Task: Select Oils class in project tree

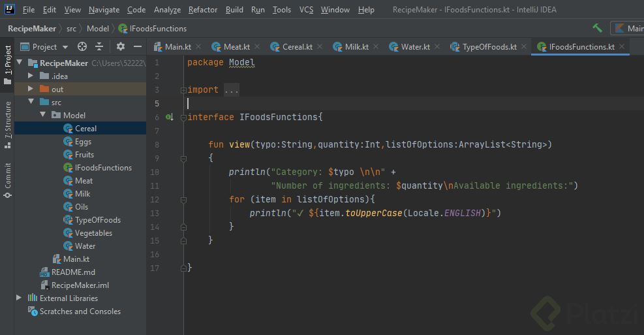Action: [76, 207]
